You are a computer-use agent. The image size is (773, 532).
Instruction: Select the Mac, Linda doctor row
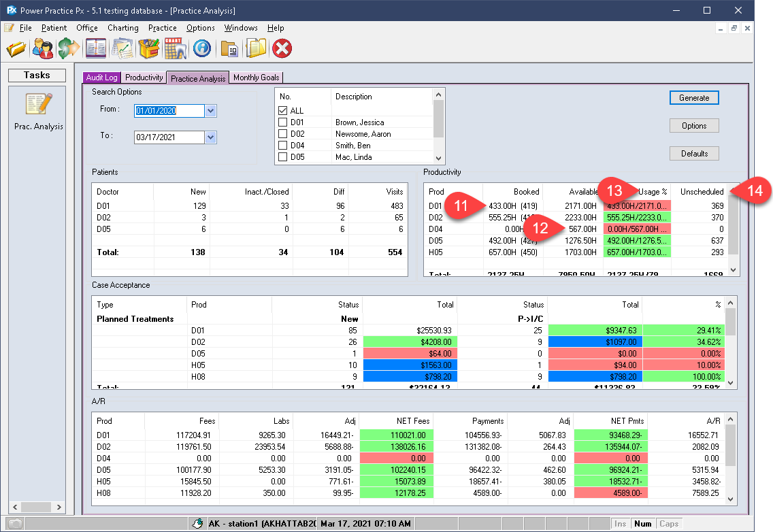(x=355, y=156)
